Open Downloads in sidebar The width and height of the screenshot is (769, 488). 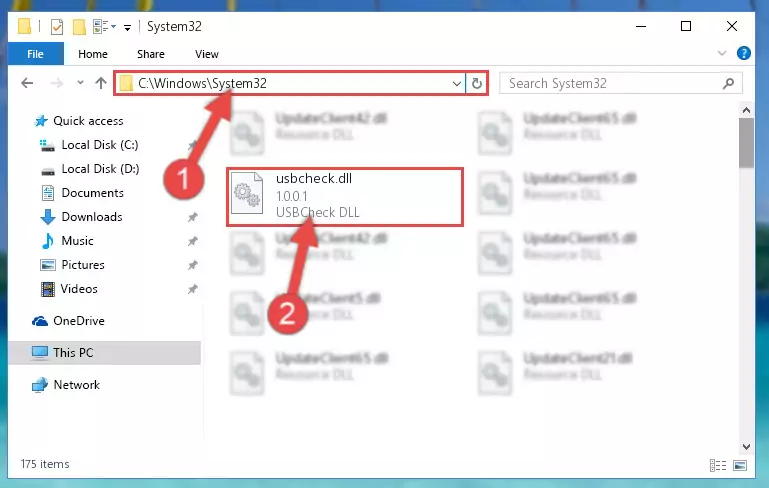pyautogui.click(x=92, y=217)
